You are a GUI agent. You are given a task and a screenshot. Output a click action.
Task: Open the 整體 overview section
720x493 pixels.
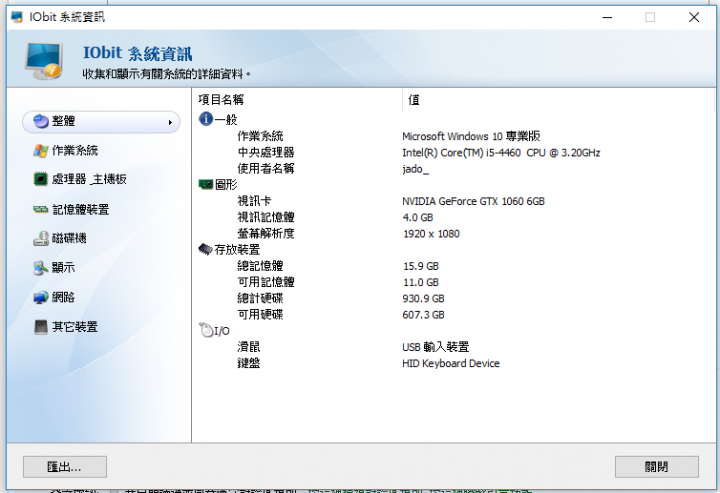click(x=101, y=122)
